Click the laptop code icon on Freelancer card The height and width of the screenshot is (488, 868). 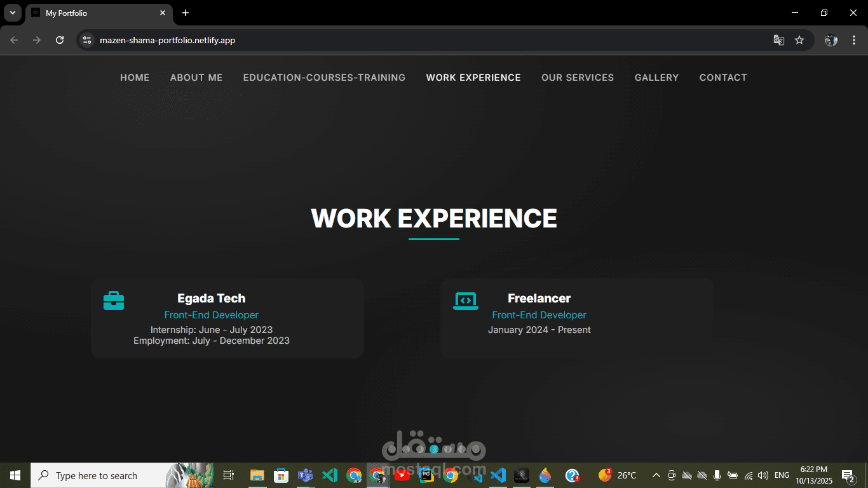[466, 301]
